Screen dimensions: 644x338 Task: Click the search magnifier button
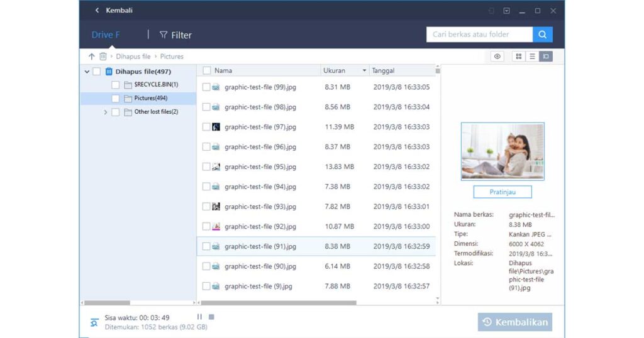[542, 35]
